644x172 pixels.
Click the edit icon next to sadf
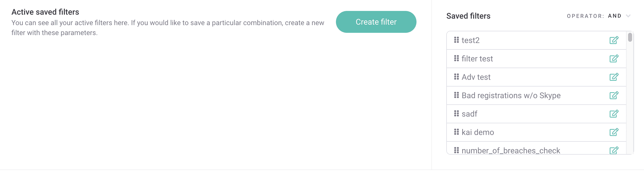(x=614, y=114)
